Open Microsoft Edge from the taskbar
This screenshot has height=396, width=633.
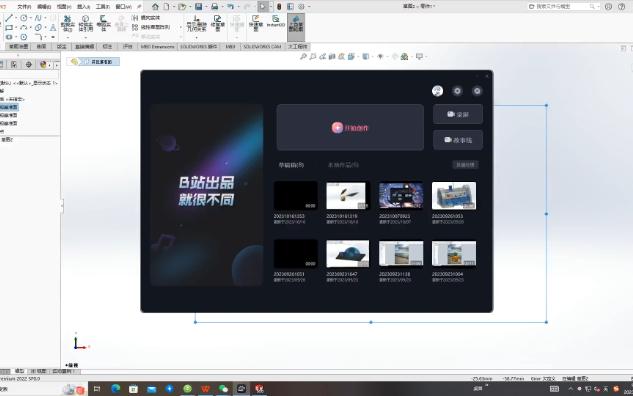tap(116, 388)
